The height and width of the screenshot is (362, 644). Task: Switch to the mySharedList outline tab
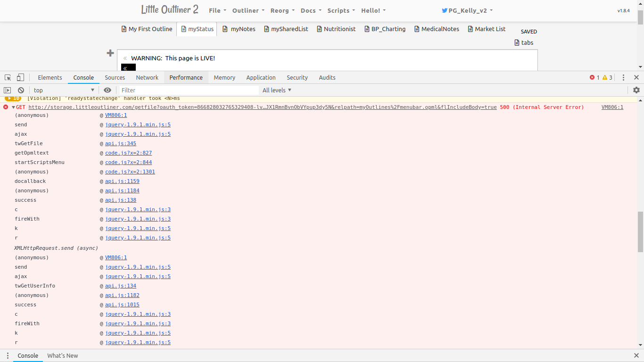coord(286,29)
